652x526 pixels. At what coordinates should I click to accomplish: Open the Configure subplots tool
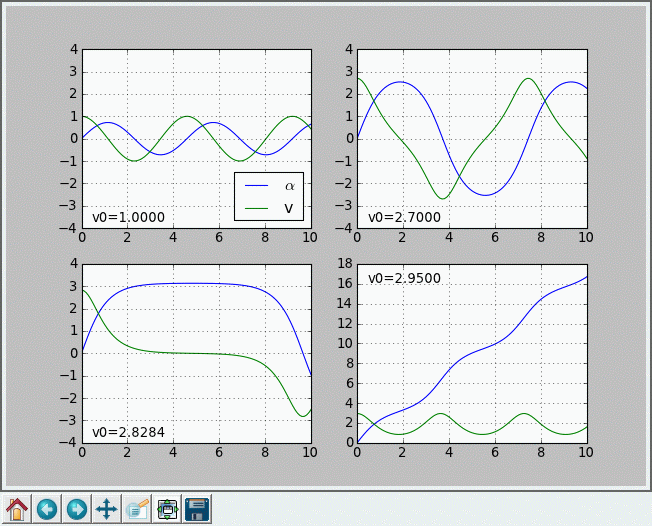pyautogui.click(x=167, y=509)
